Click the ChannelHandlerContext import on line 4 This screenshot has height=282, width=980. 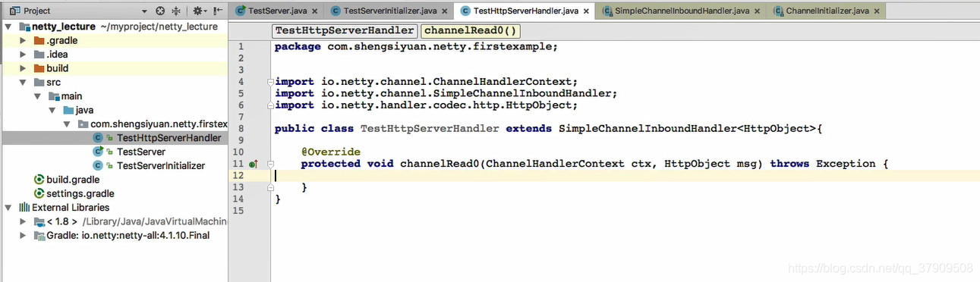[x=427, y=82]
